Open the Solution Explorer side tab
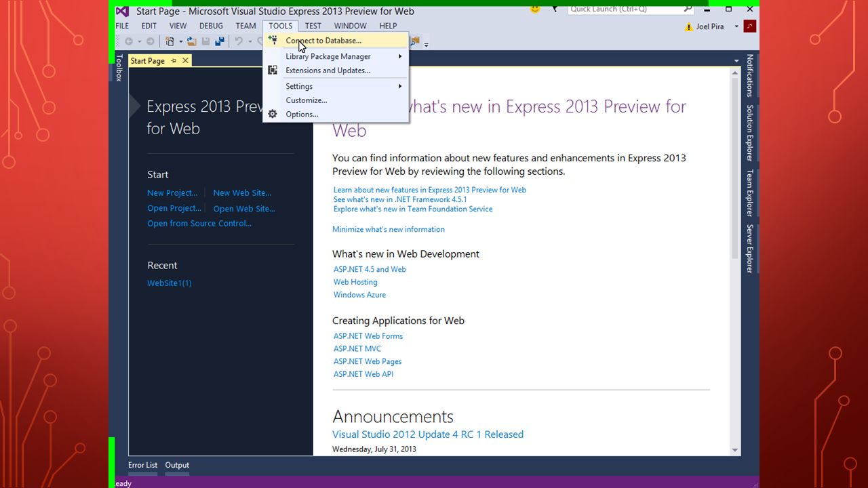868x488 pixels. tap(750, 132)
